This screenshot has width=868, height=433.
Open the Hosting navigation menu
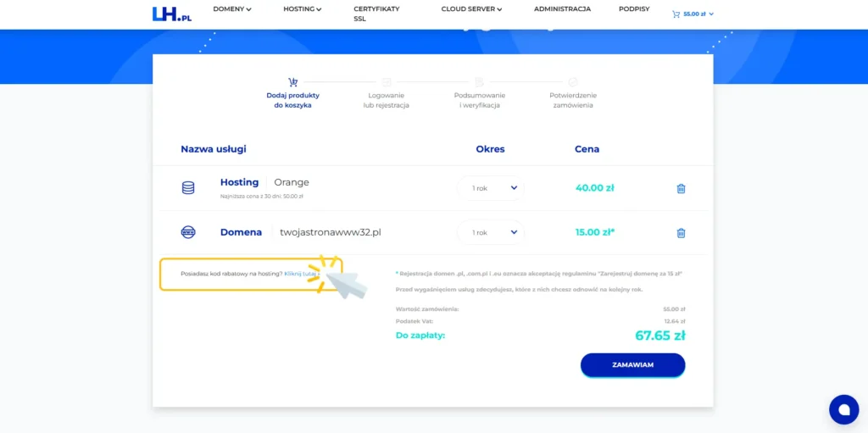pyautogui.click(x=303, y=9)
